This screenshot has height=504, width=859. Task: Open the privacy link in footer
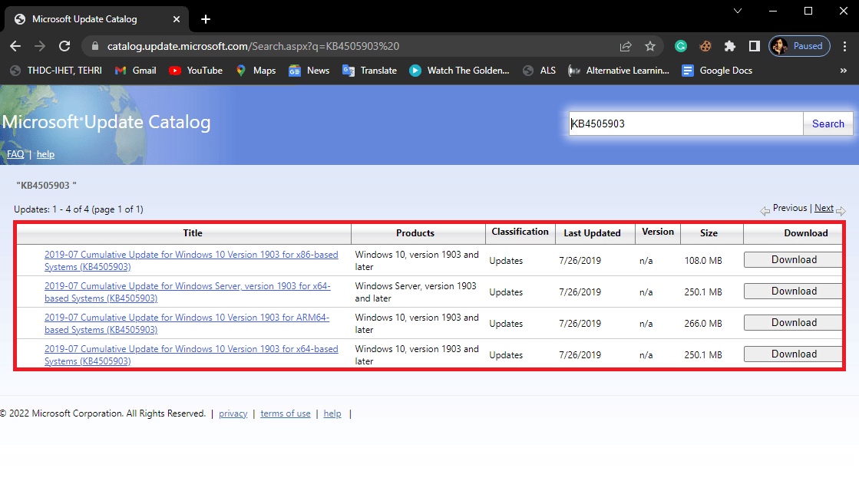[x=233, y=413]
